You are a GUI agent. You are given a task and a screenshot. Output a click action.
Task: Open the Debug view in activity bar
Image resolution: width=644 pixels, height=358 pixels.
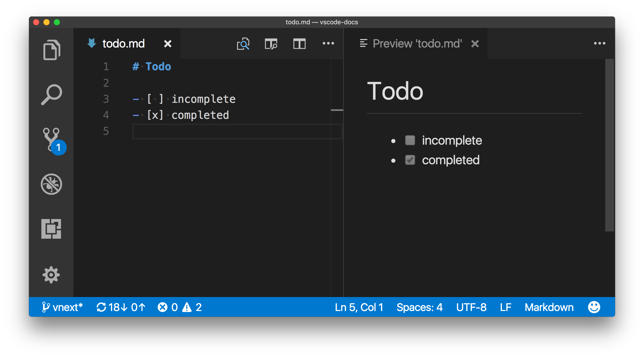(x=51, y=184)
